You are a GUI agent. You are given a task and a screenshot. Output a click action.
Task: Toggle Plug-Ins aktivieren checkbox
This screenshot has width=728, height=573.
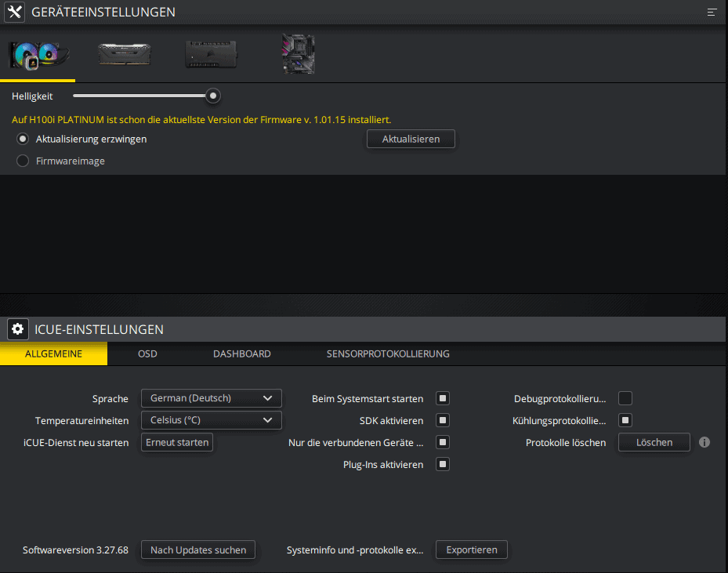pyautogui.click(x=443, y=464)
